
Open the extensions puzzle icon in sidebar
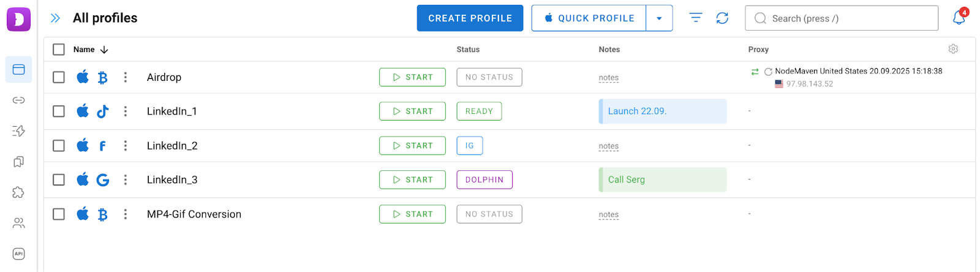point(18,192)
